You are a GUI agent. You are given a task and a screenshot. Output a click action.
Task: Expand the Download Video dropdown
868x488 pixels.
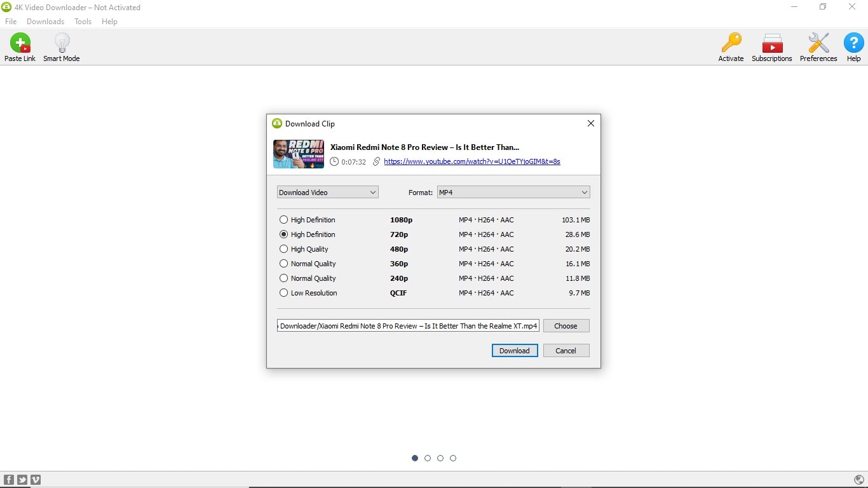[x=328, y=192]
